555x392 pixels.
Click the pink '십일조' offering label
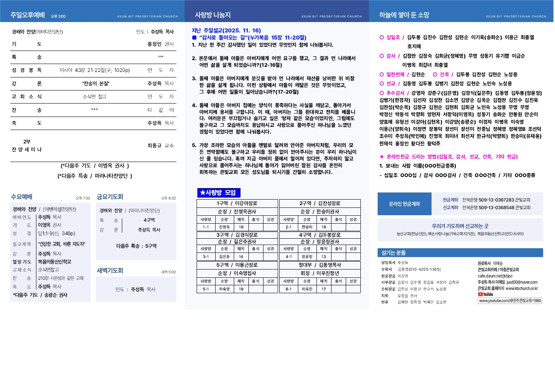point(393,38)
